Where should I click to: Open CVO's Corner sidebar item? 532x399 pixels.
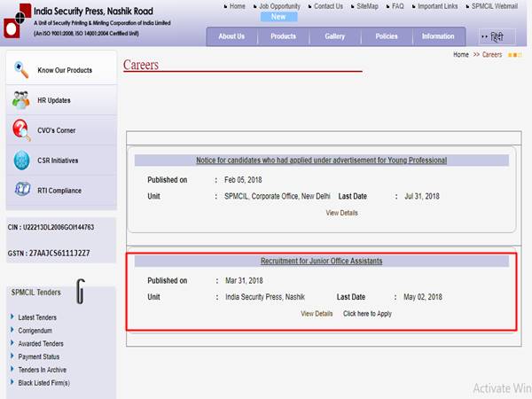tap(61, 130)
